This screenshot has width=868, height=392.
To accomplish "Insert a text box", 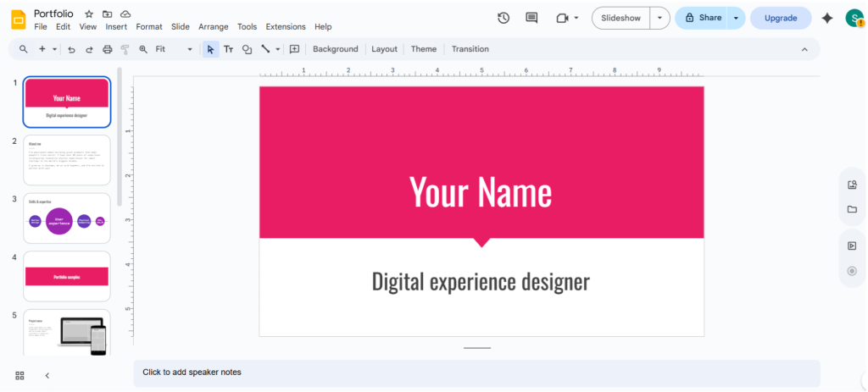I will tap(229, 49).
